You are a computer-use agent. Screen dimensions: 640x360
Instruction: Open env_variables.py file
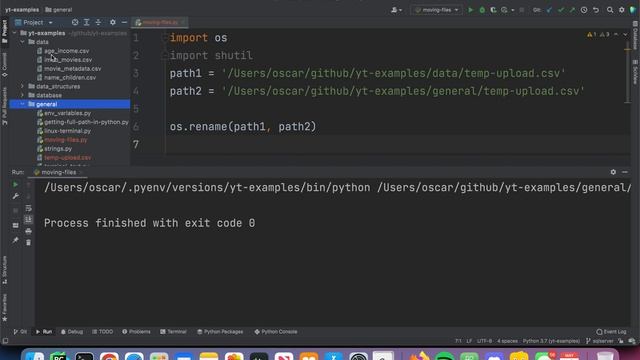(67, 113)
